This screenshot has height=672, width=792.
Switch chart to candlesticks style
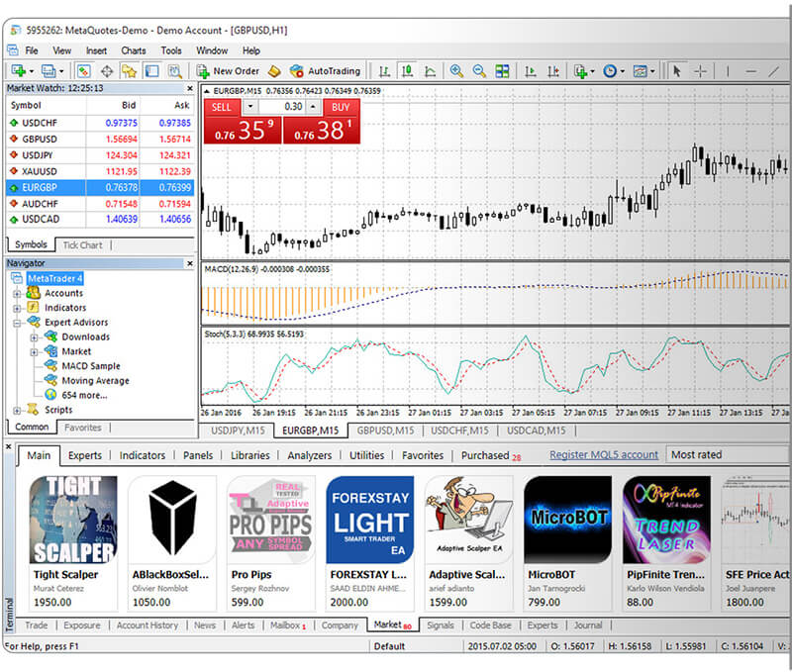407,71
